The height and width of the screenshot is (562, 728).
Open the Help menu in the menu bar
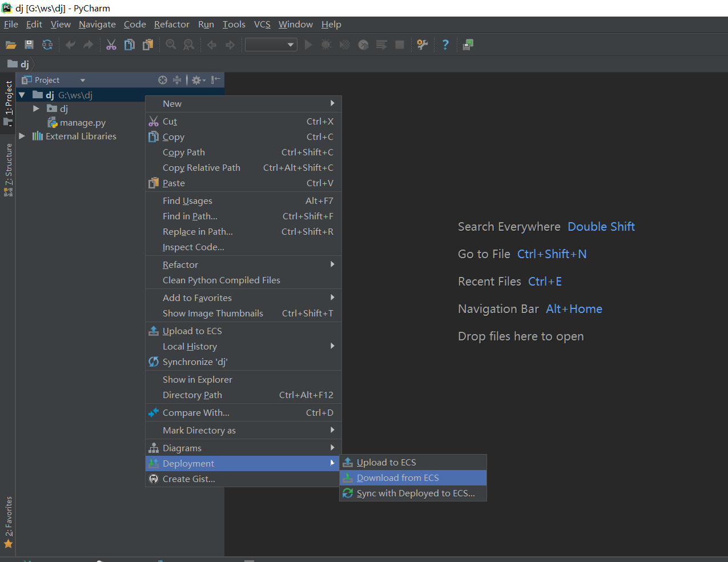pyautogui.click(x=331, y=24)
